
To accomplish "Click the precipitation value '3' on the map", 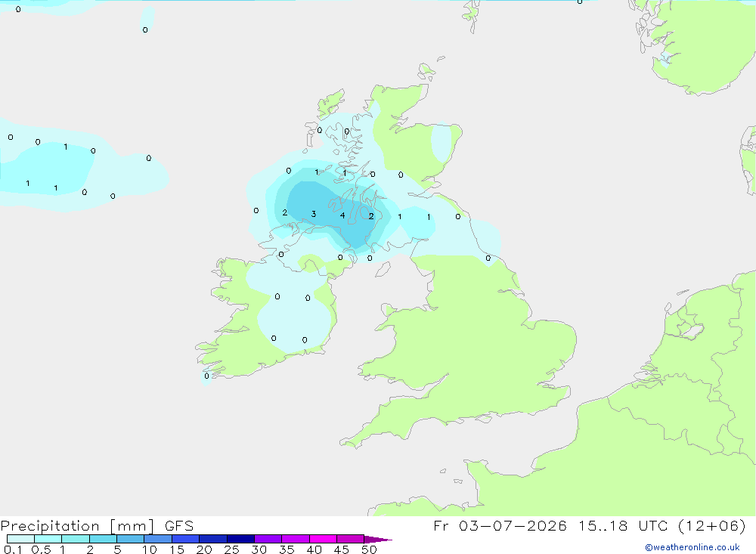I will 314,214.
